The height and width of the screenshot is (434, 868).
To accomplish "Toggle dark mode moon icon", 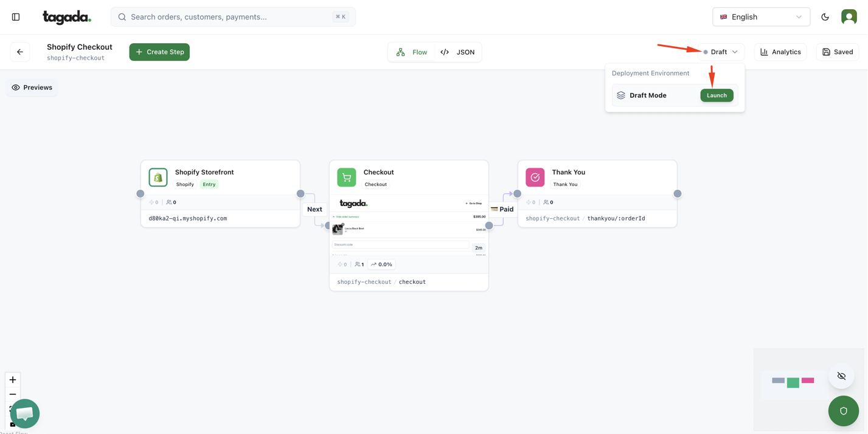I will (825, 17).
